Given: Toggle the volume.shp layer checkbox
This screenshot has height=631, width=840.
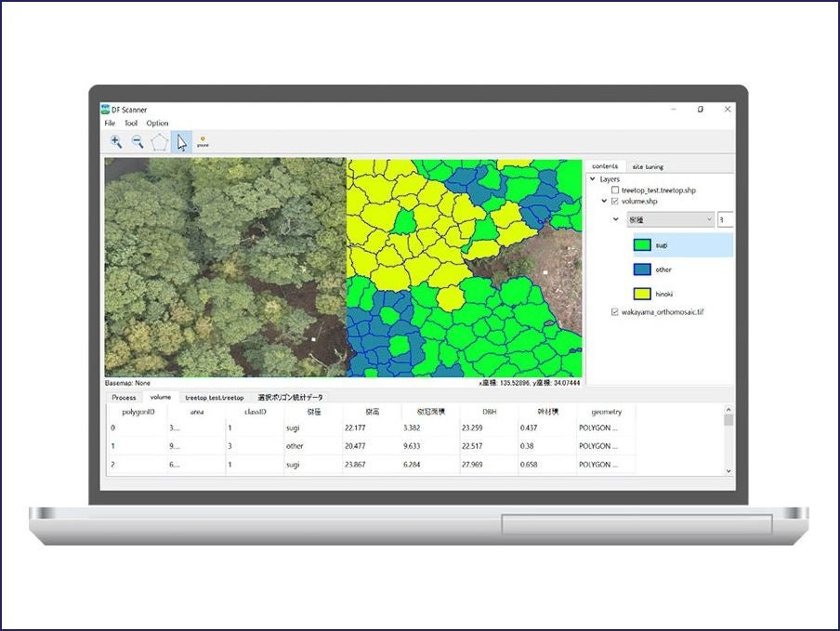Looking at the screenshot, I should [x=615, y=202].
